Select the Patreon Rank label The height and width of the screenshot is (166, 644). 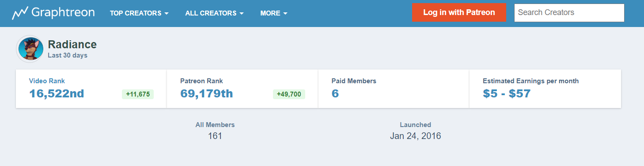click(x=201, y=81)
